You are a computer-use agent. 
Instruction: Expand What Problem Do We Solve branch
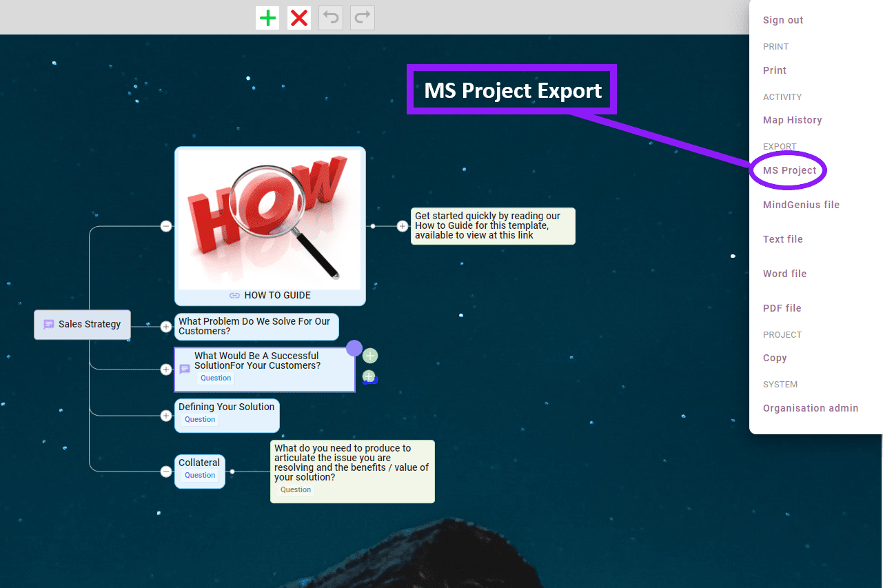click(166, 327)
